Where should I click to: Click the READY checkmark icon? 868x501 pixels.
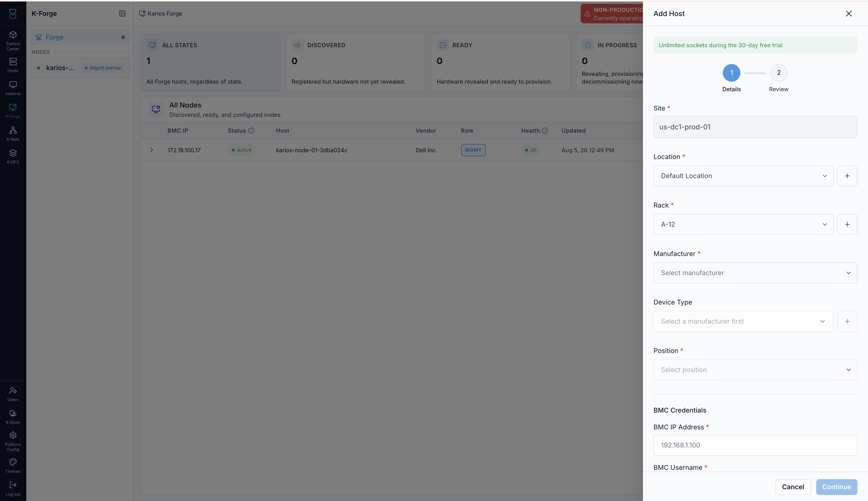point(443,45)
